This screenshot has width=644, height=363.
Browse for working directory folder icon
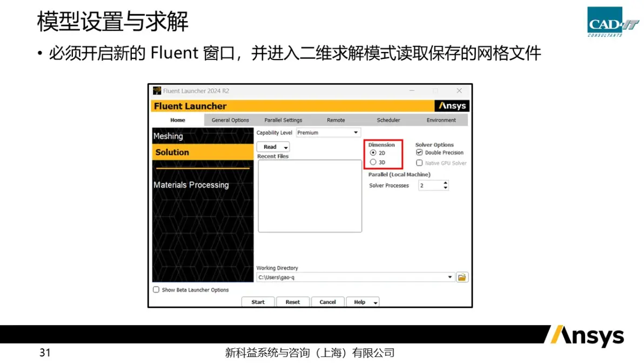point(462,278)
